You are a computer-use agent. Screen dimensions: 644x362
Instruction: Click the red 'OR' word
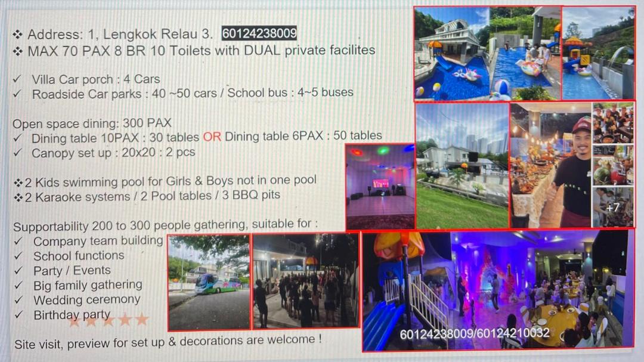tap(212, 137)
